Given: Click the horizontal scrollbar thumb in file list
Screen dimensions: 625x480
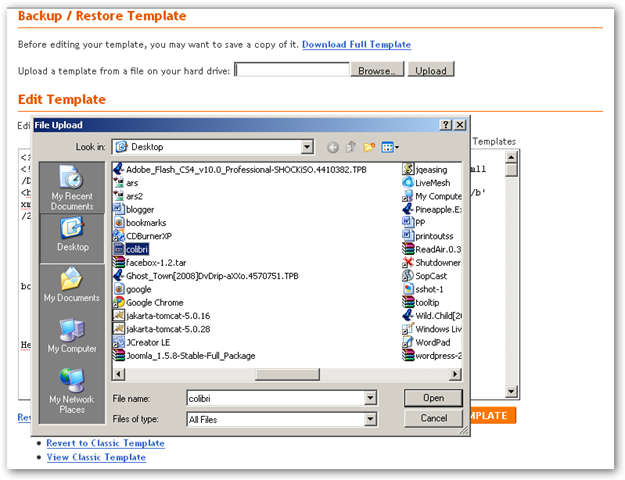Looking at the screenshot, I should (287, 374).
